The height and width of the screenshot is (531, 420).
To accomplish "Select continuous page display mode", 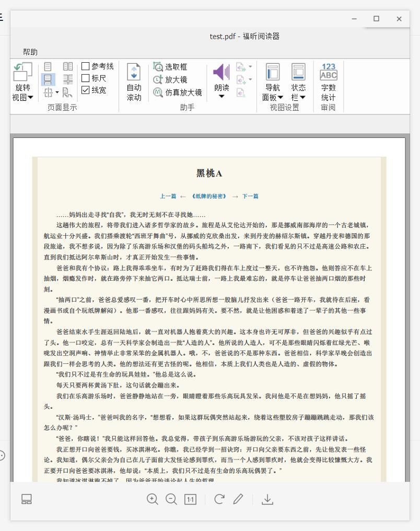I will pyautogui.click(x=47, y=79).
